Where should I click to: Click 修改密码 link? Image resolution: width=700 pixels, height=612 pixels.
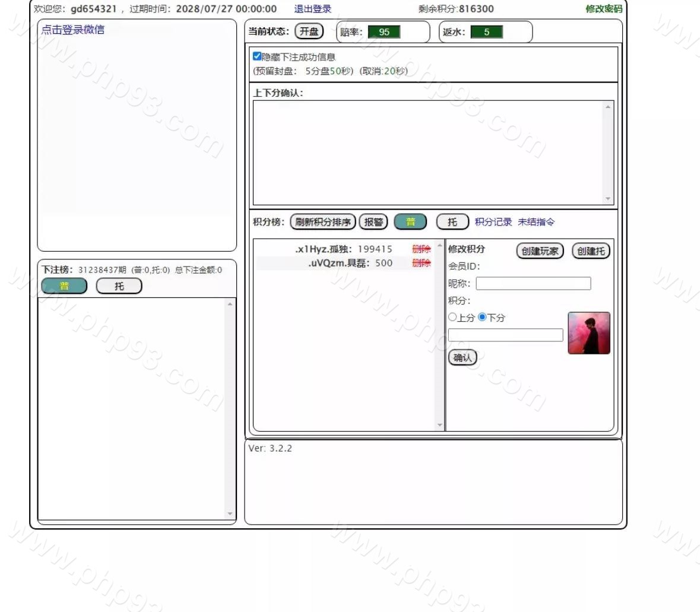point(603,9)
